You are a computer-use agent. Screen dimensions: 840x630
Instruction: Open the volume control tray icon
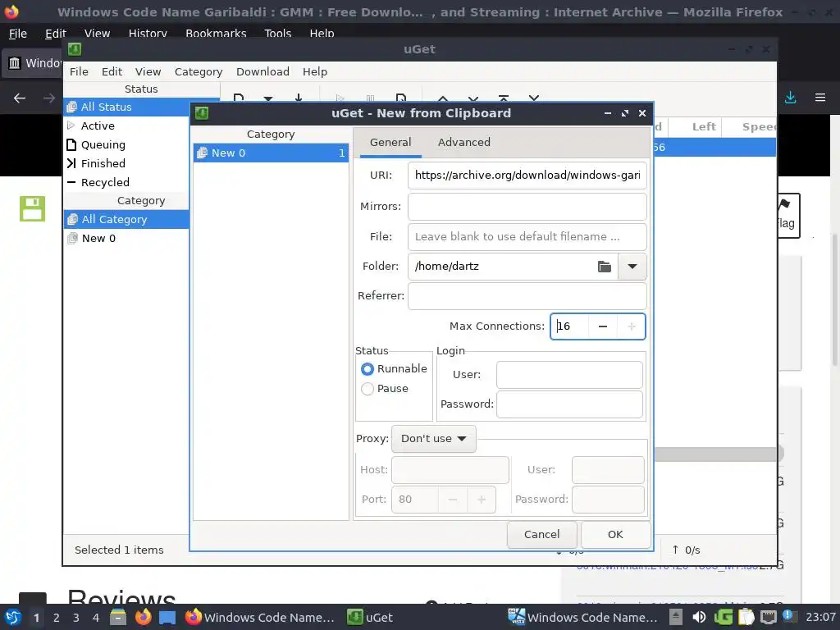[699, 618]
